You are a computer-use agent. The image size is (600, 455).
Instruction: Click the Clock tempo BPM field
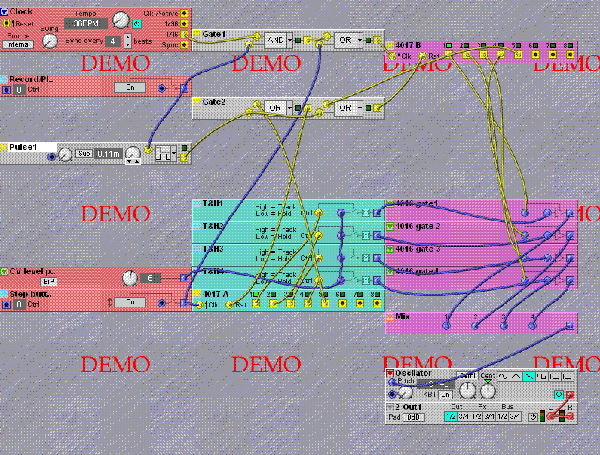pyautogui.click(x=86, y=23)
